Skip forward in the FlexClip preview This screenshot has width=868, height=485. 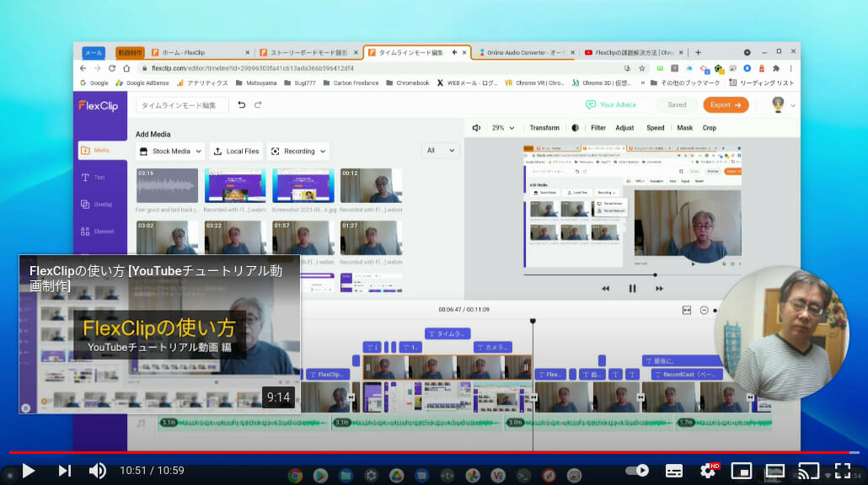coord(659,289)
